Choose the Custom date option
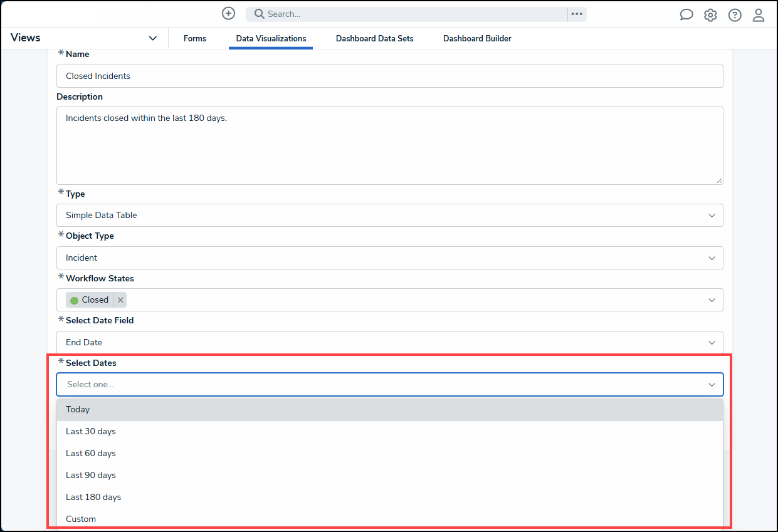Viewport: 778px width, 532px height. pyautogui.click(x=389, y=518)
